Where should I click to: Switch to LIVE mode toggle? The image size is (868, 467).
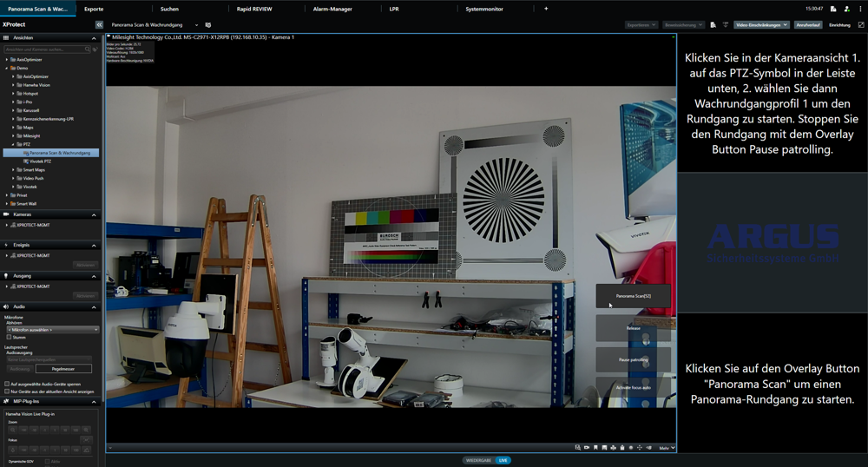point(503,460)
